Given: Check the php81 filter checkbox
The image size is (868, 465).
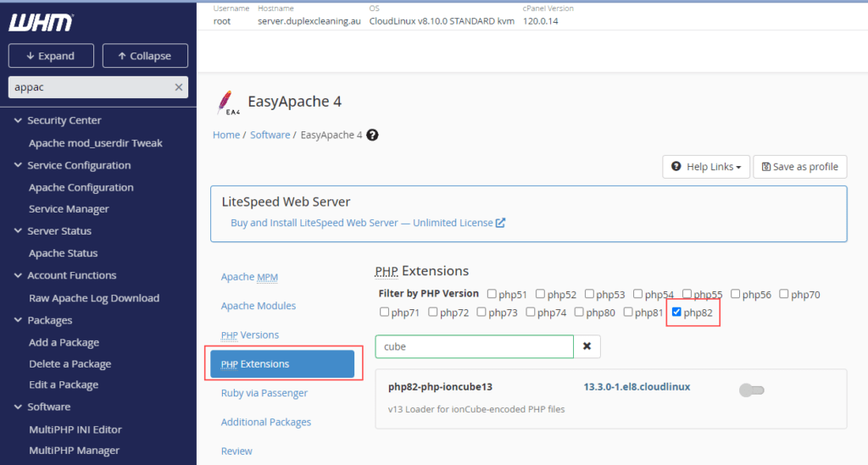Looking at the screenshot, I should pos(628,312).
